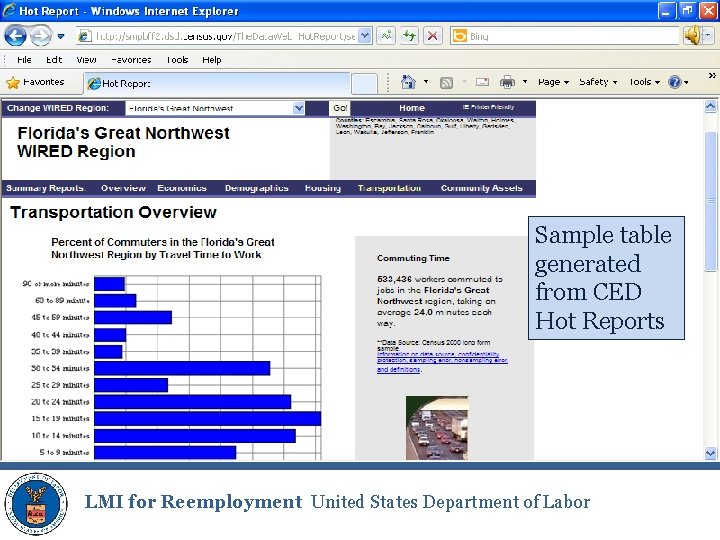Viewport: 720px width, 540px height.
Task: Click the scrollbar down arrow
Action: click(x=710, y=453)
